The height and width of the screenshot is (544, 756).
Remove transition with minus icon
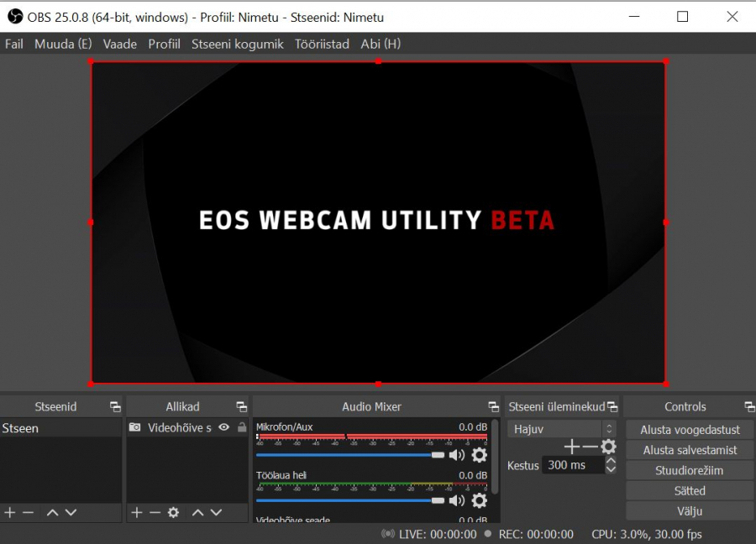[x=590, y=447]
